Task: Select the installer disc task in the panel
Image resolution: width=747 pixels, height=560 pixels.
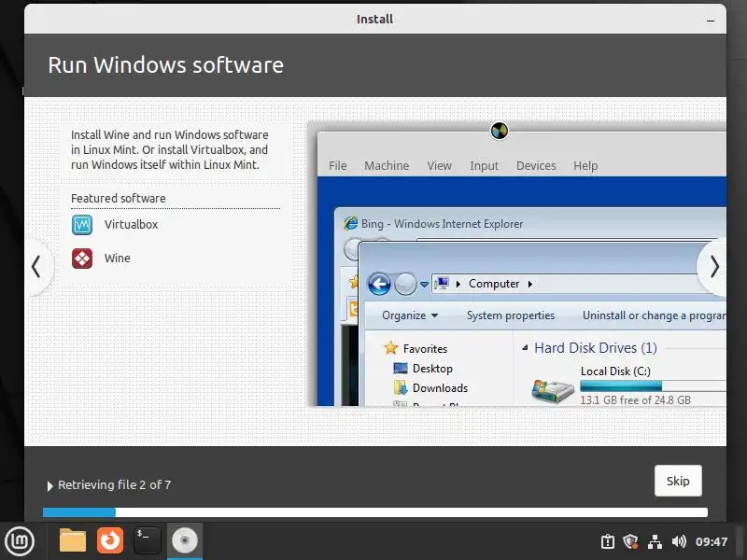Action: (184, 541)
